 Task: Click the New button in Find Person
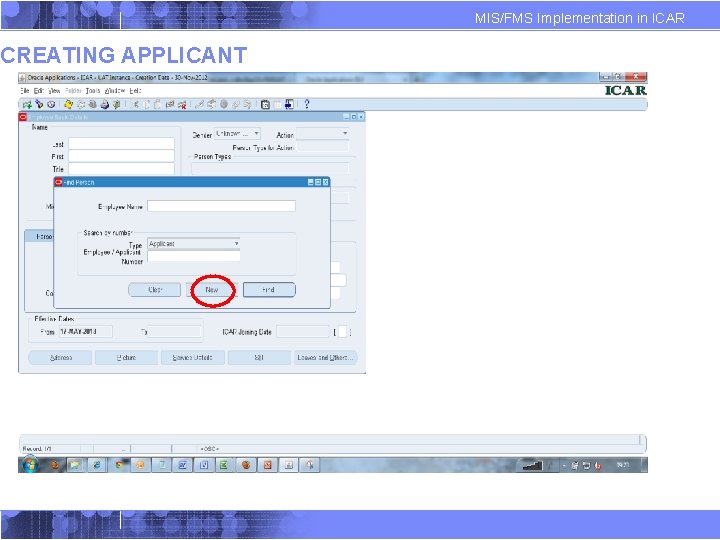click(212, 290)
